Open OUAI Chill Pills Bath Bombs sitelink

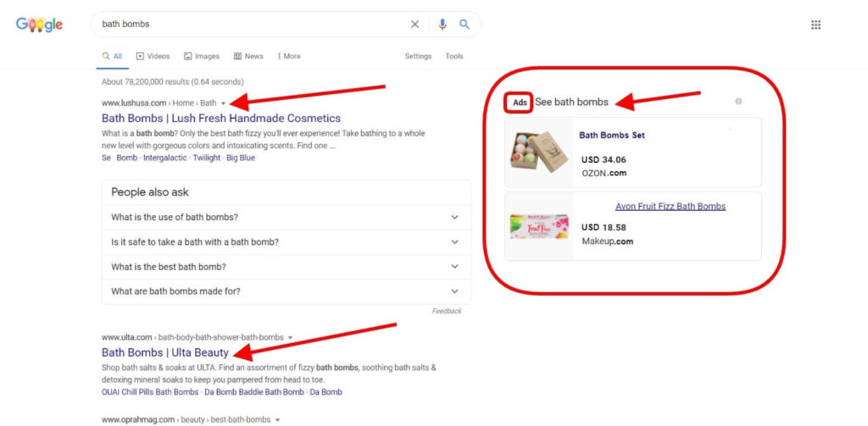(150, 391)
